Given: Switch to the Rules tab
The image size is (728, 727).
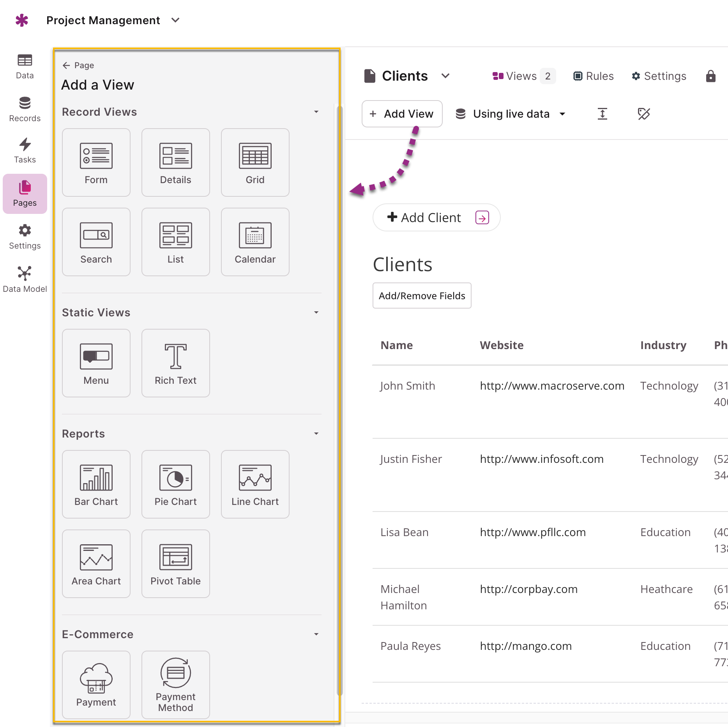Looking at the screenshot, I should (593, 76).
